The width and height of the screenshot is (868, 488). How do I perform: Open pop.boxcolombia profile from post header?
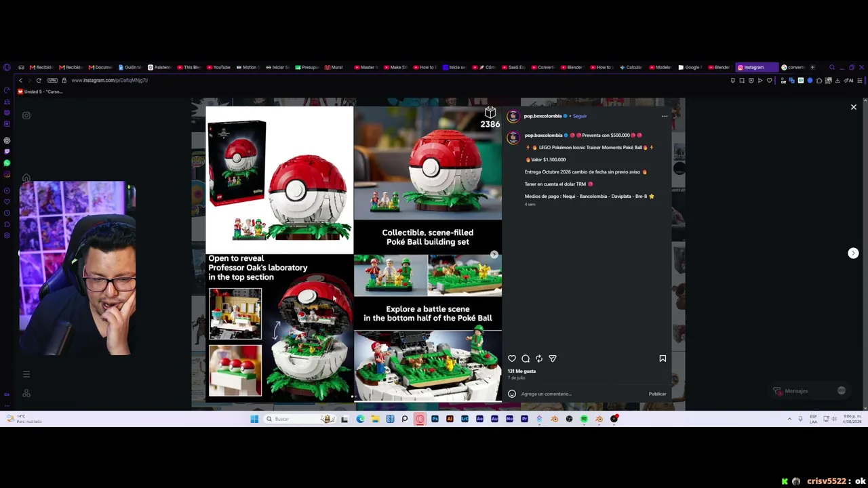point(542,116)
